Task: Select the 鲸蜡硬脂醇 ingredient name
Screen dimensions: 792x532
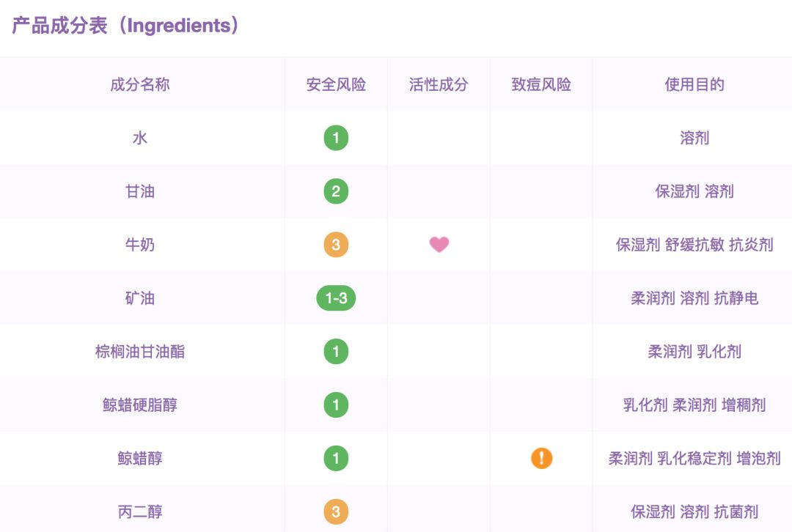Action: pyautogui.click(x=140, y=404)
